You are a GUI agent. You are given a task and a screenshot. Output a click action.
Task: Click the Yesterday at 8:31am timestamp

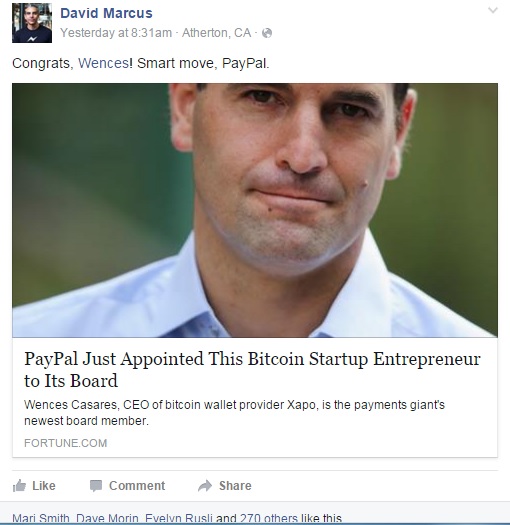click(x=116, y=33)
